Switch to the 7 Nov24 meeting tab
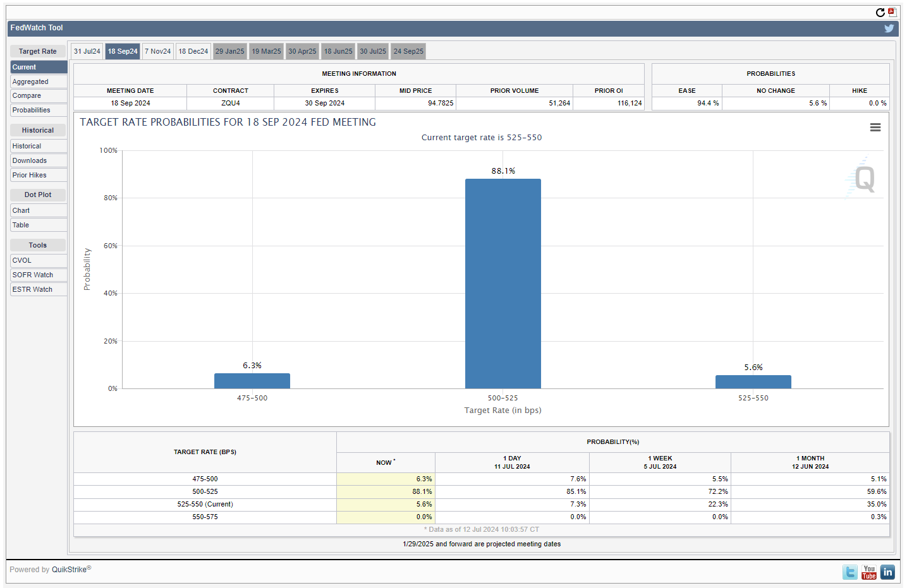907x588 pixels. (158, 51)
